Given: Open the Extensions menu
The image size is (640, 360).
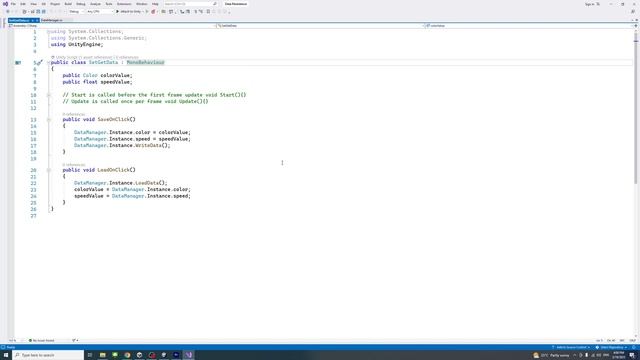Looking at the screenshot, I should pos(124,4).
